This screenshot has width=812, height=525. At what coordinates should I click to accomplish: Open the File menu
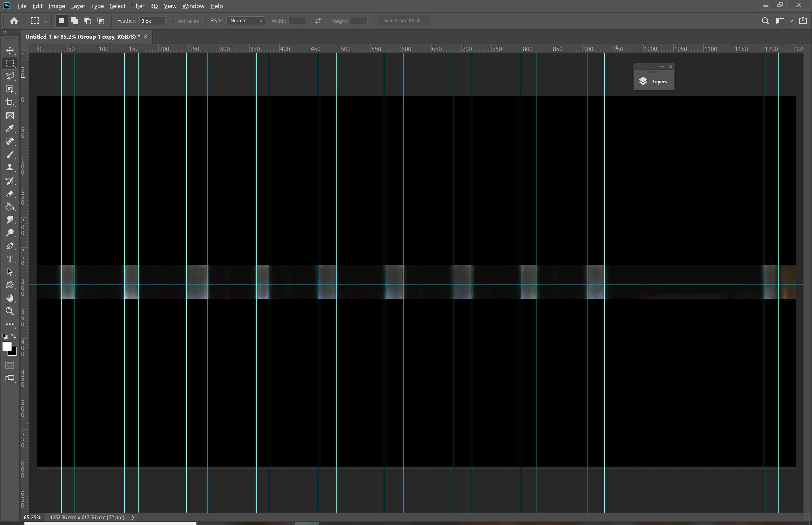point(22,6)
